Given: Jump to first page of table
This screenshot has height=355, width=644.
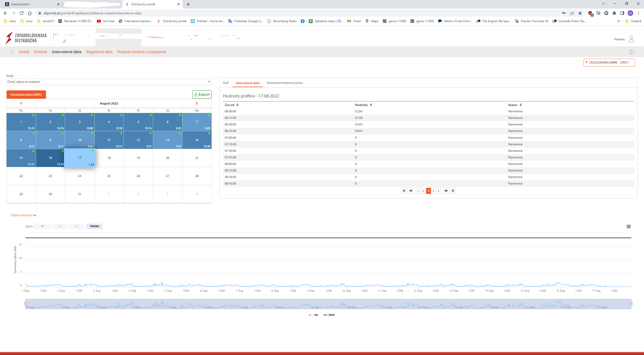Looking at the screenshot, I should pyautogui.click(x=404, y=191).
